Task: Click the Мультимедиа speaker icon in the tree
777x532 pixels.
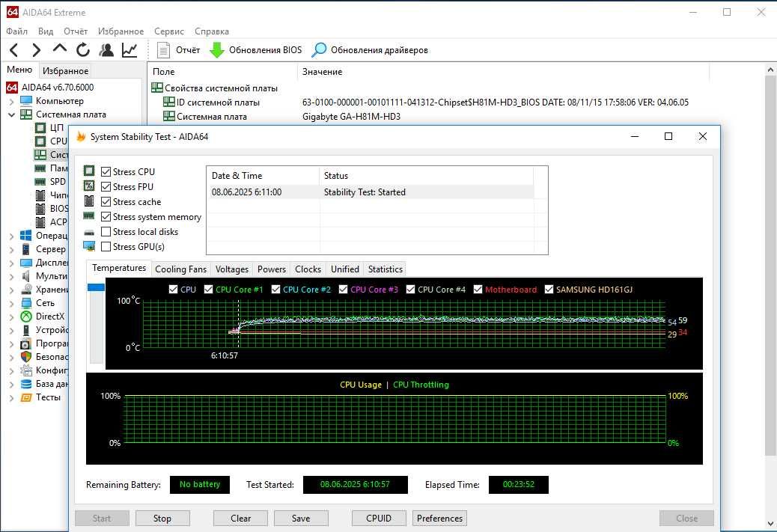Action: click(x=25, y=276)
